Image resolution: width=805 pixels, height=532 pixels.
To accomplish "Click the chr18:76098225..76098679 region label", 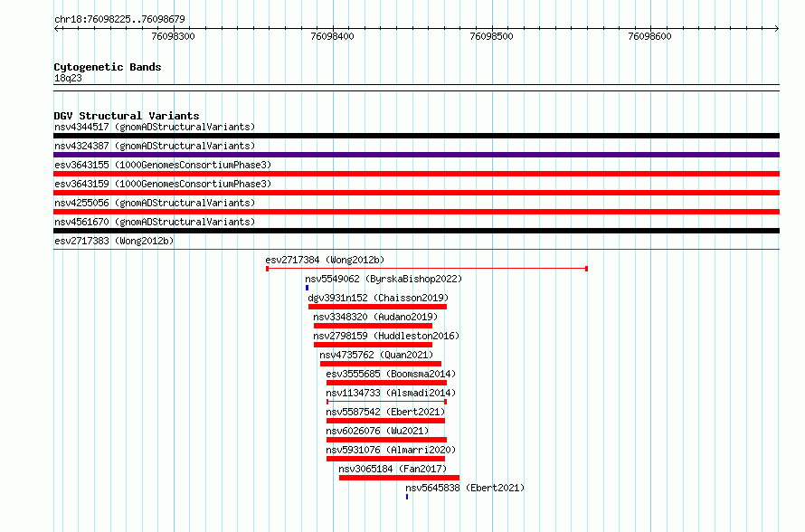I will tap(119, 19).
